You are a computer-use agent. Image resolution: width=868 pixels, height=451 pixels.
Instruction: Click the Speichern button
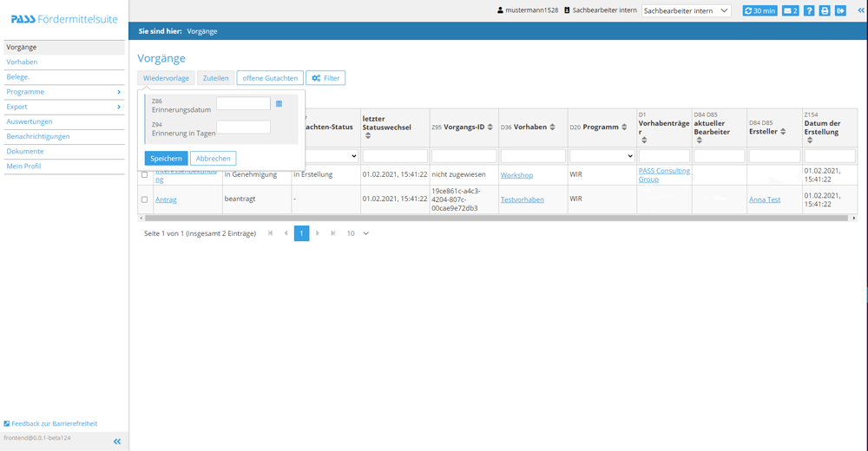coord(166,158)
